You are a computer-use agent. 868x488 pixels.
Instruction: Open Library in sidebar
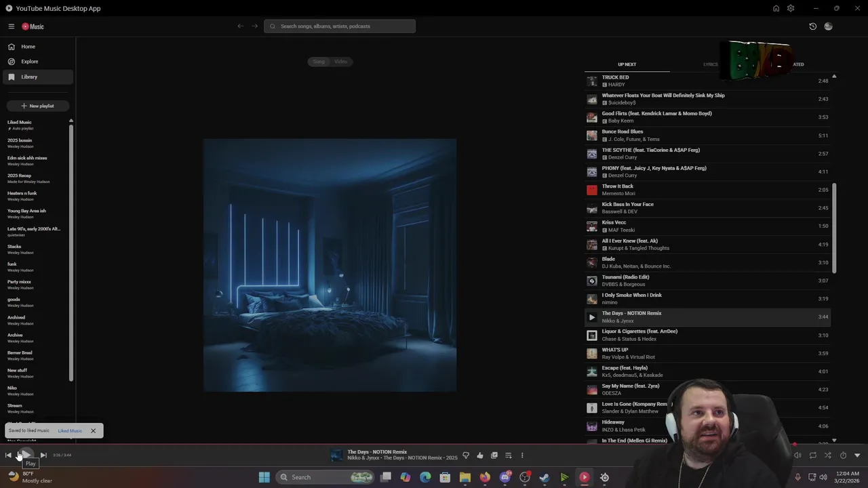37,77
